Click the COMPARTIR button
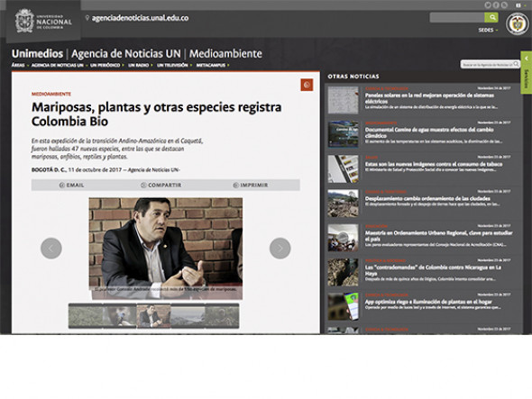Screen dimensions: 532x399 click(x=161, y=186)
